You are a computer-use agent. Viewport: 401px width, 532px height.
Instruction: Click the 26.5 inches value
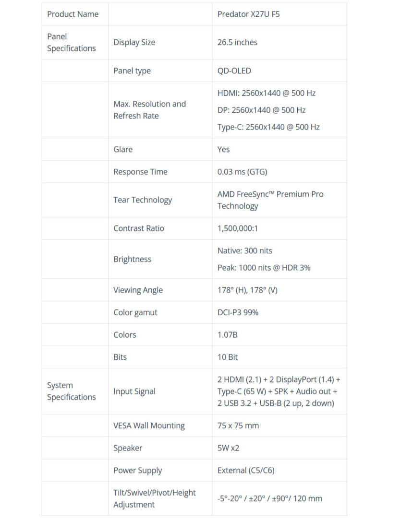237,42
